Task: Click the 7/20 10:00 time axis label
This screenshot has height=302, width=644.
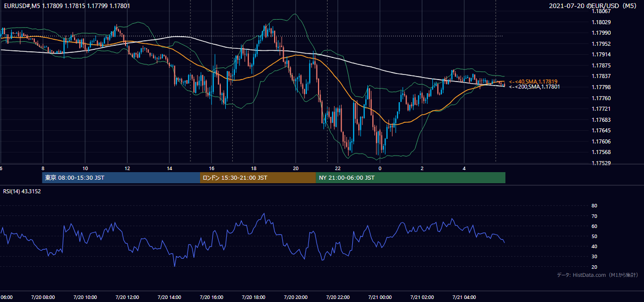Action: (x=85, y=297)
